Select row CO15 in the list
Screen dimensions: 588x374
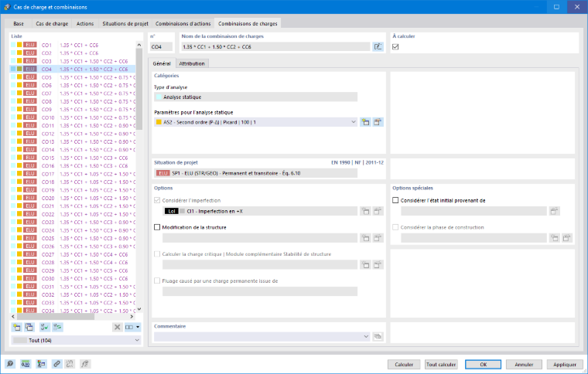click(x=73, y=158)
